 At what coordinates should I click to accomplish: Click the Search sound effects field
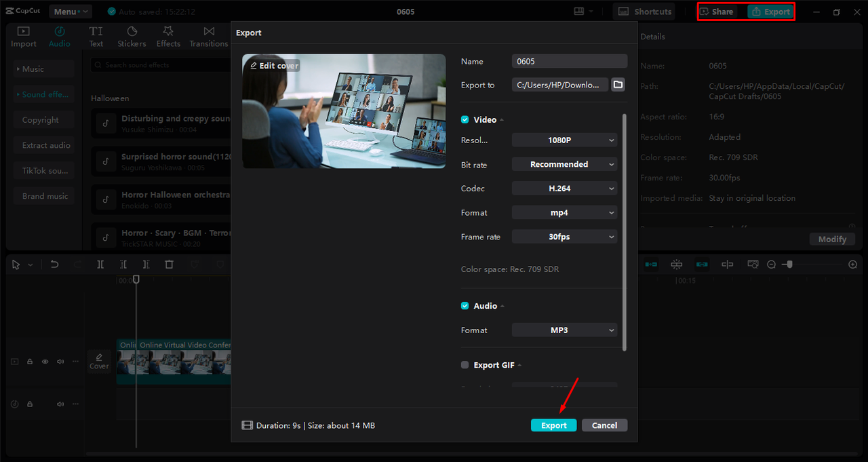(161, 65)
